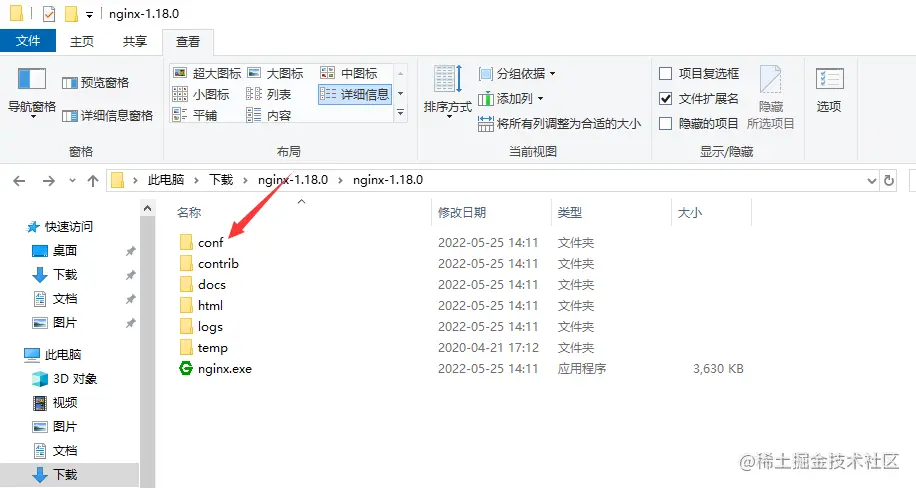
Task: Go back in navigation history
Action: (x=19, y=181)
